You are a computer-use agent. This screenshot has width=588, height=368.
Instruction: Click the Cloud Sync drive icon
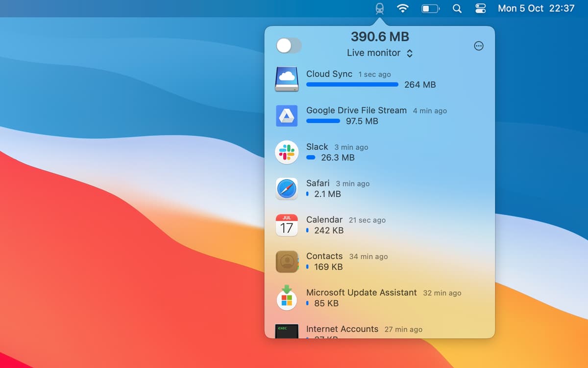[x=287, y=79]
